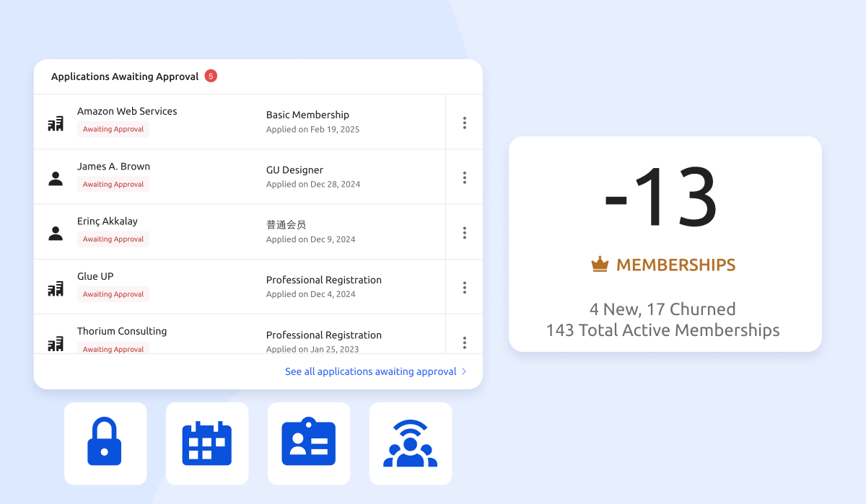The width and height of the screenshot is (866, 504).
Task: Open the calendar icon tile
Action: pyautogui.click(x=207, y=443)
